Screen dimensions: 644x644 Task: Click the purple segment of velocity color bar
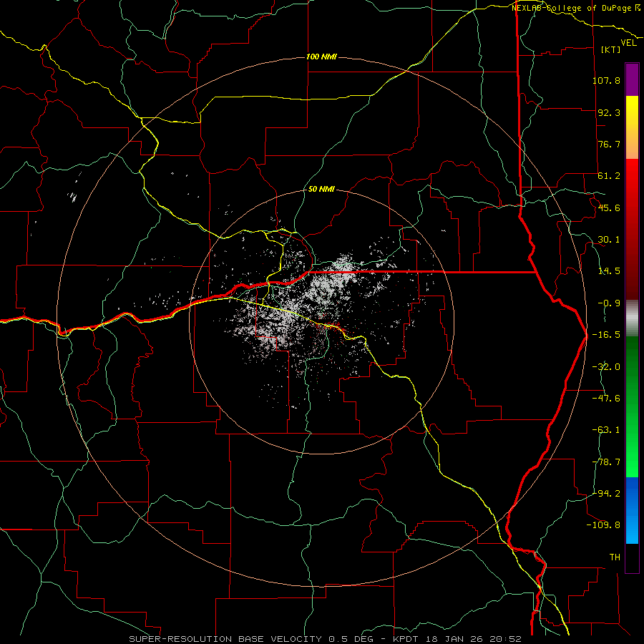tap(632, 79)
